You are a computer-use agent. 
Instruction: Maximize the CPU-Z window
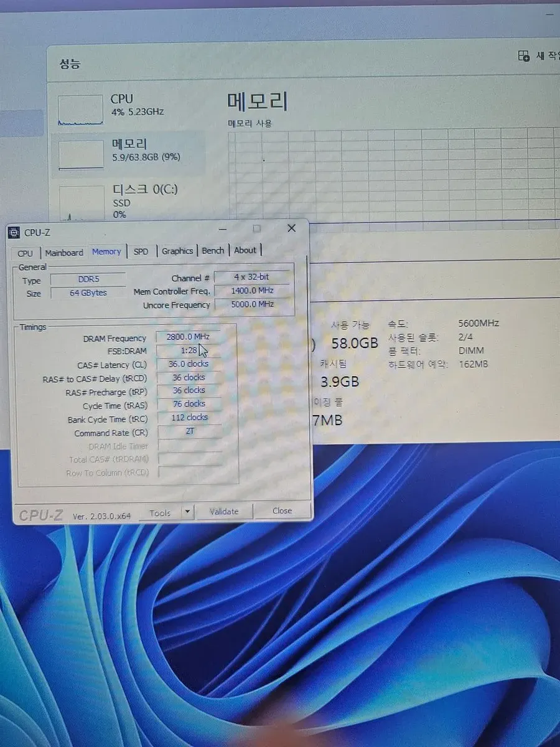point(256,228)
